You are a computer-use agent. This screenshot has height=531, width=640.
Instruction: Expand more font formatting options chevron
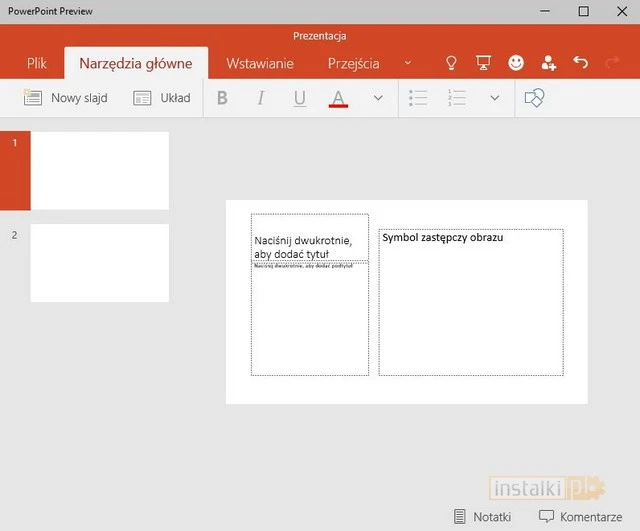(x=378, y=98)
